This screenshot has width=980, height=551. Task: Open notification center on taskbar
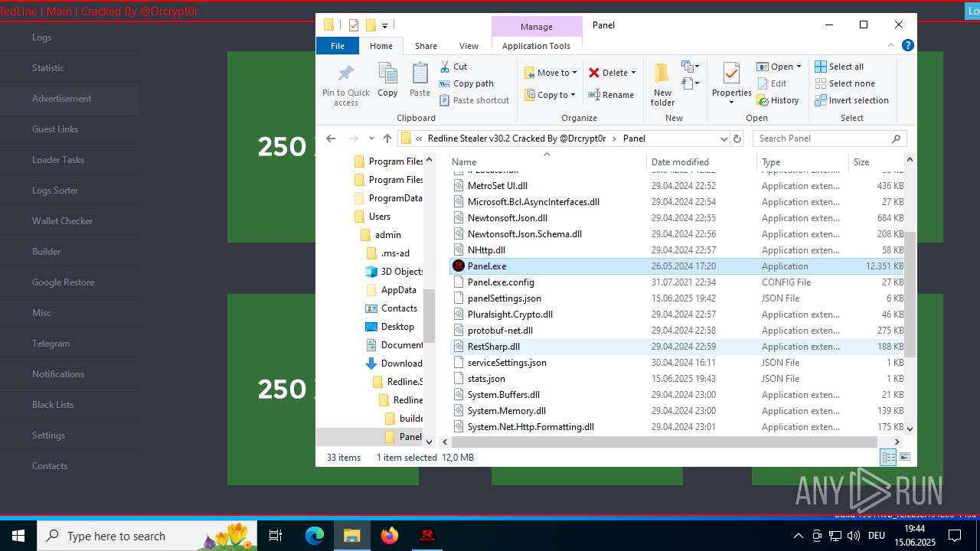click(955, 536)
